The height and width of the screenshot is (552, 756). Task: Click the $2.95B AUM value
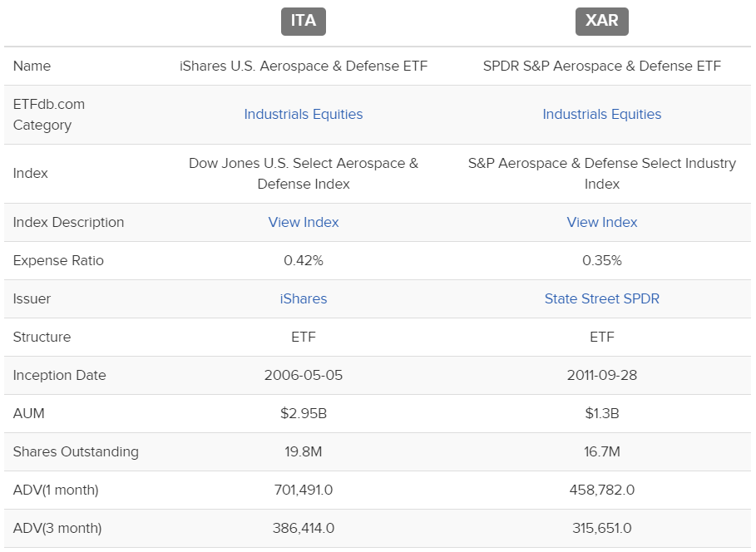pyautogui.click(x=304, y=414)
